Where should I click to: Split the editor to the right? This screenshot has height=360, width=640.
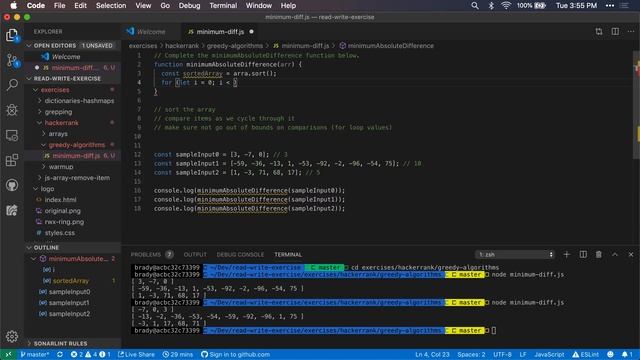[615, 31]
